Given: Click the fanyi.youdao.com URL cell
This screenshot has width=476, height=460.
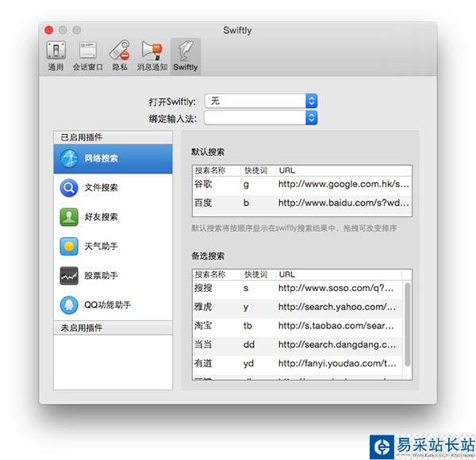Looking at the screenshot, I should coord(337,363).
